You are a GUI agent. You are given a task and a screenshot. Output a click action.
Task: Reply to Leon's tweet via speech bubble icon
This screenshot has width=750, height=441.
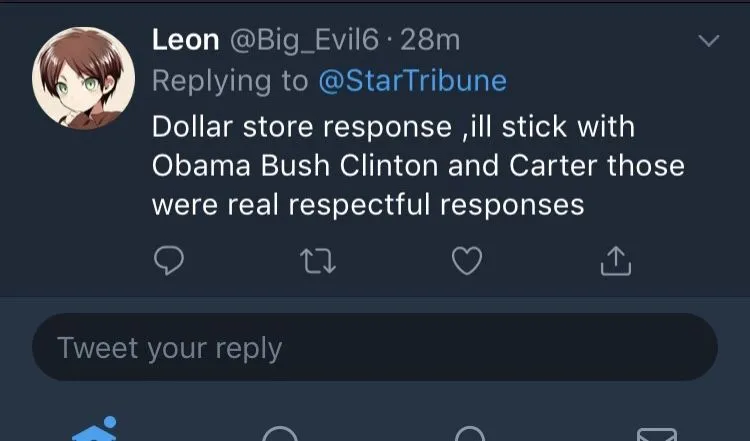click(169, 261)
